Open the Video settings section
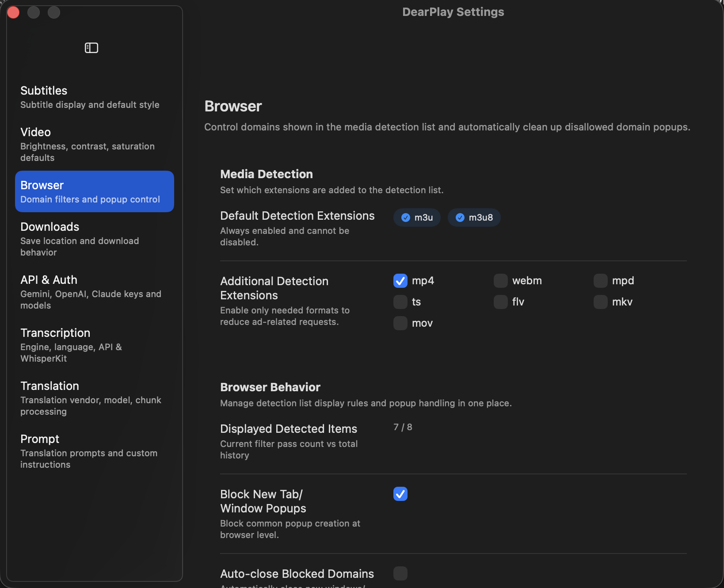The image size is (724, 588). point(95,144)
